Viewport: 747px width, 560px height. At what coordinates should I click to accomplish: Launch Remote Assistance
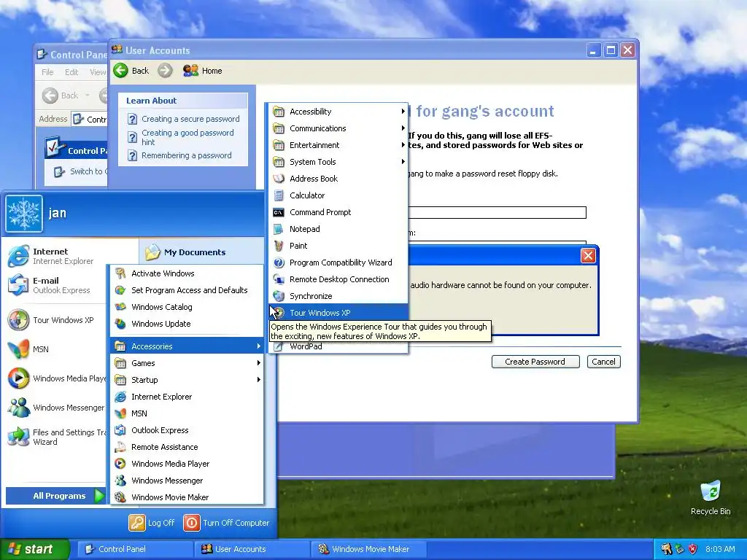pyautogui.click(x=187, y=447)
